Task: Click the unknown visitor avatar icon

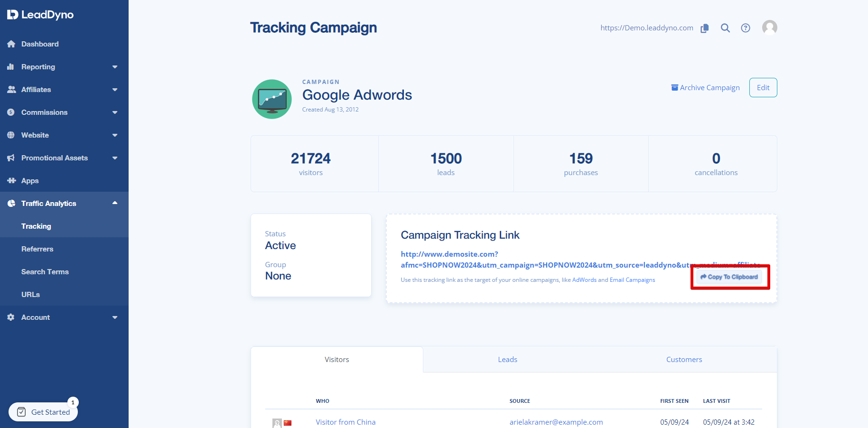Action: 277,423
